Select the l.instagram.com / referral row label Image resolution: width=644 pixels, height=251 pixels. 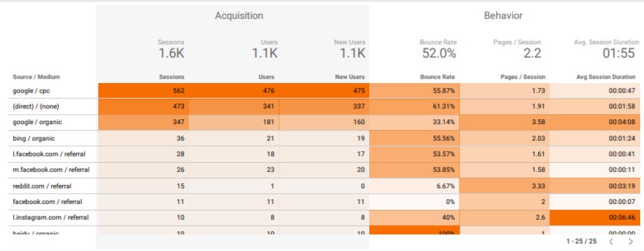click(51, 217)
